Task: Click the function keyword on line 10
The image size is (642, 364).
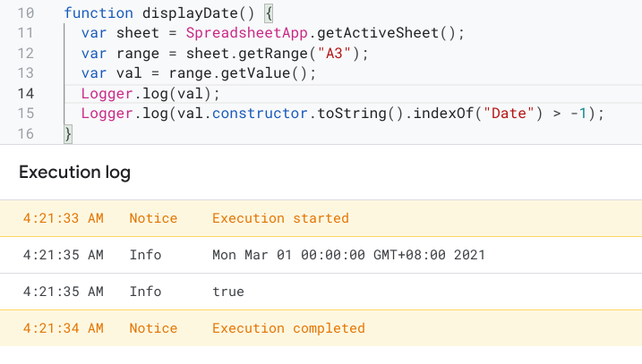Action: pyautogui.click(x=98, y=13)
